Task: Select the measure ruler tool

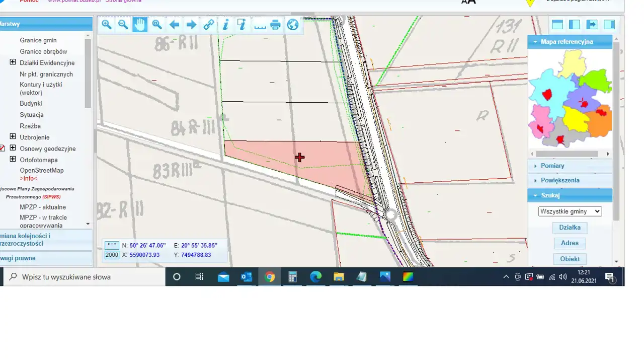Action: (x=260, y=25)
